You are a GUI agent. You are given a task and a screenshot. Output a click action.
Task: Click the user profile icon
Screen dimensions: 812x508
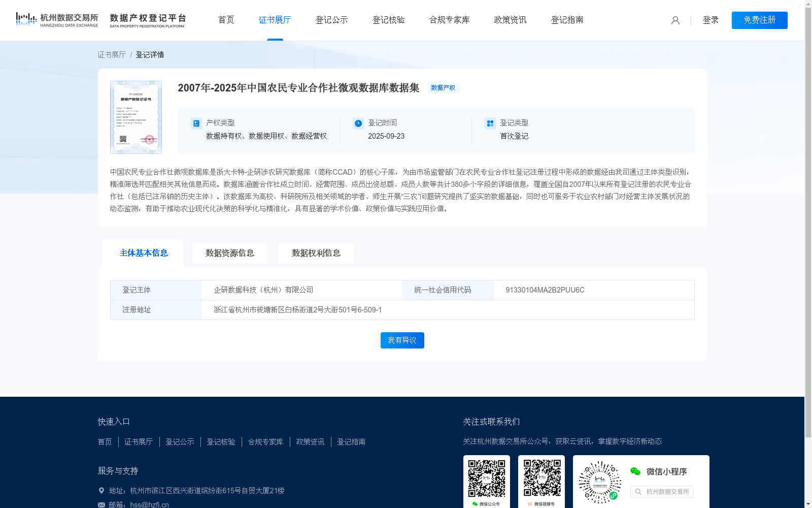[x=675, y=20]
